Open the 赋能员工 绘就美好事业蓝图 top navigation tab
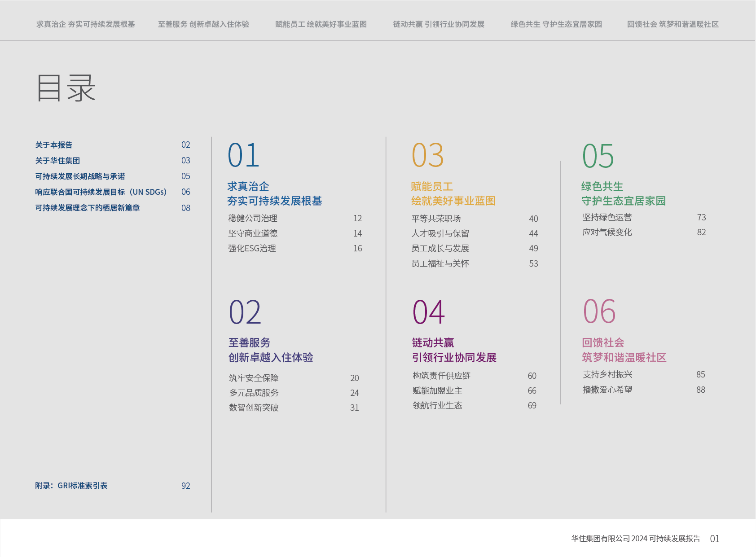The image size is (756, 557). [321, 24]
